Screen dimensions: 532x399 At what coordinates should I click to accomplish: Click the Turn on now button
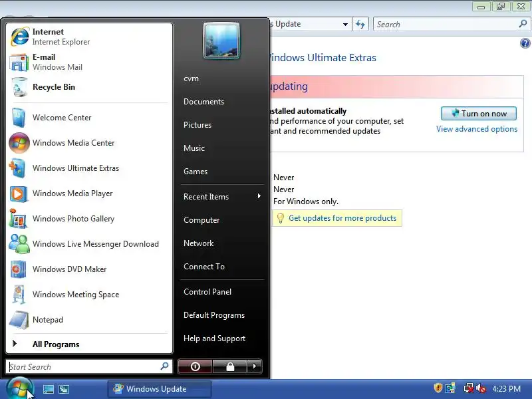click(x=478, y=113)
